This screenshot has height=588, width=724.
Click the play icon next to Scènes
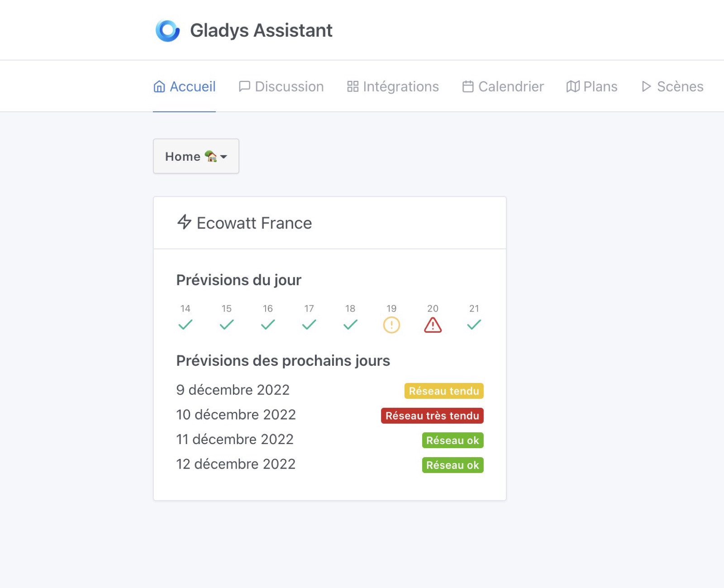click(x=646, y=86)
